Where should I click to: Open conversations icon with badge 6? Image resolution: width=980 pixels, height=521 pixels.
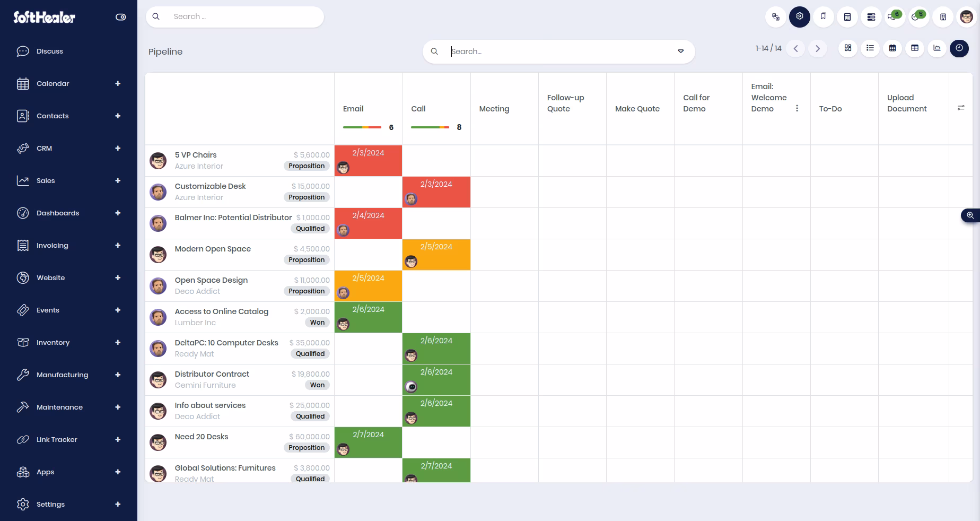[894, 17]
